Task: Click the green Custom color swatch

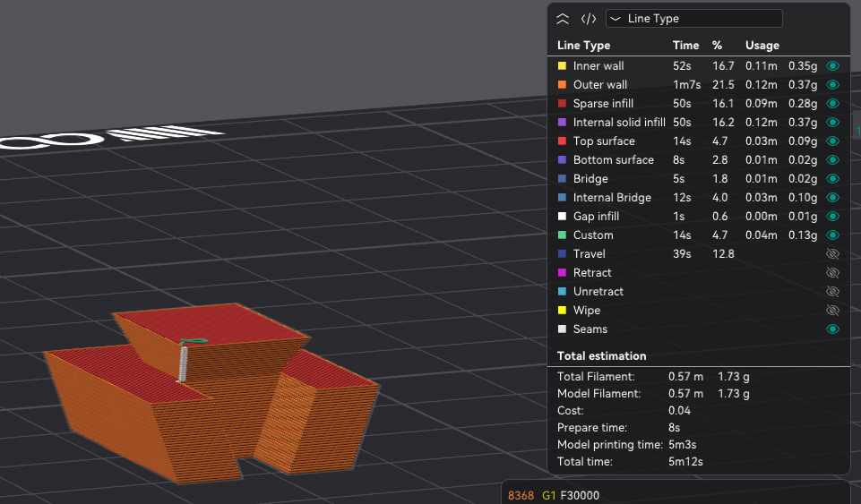Action: pos(562,235)
